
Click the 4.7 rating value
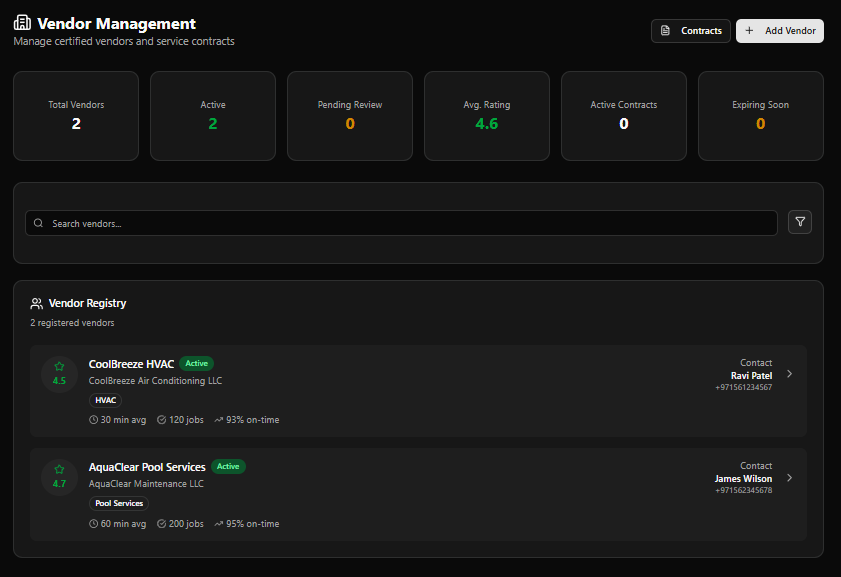[59, 484]
